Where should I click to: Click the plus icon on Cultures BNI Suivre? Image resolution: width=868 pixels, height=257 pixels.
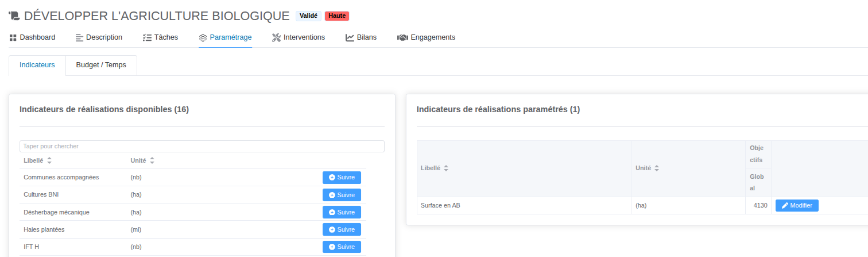(332, 195)
